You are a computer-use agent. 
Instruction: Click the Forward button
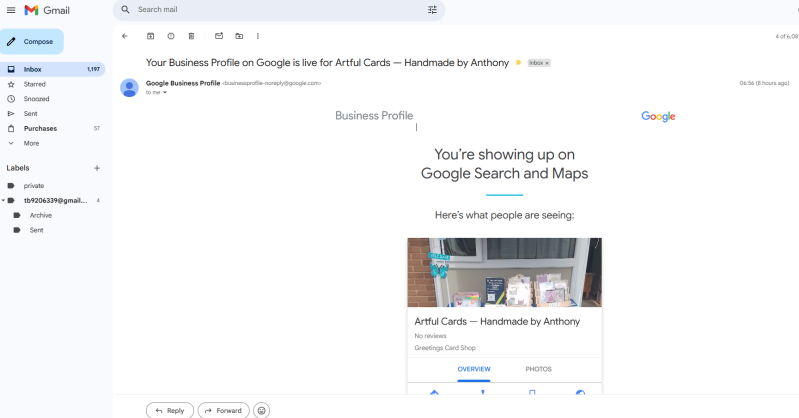coord(223,410)
